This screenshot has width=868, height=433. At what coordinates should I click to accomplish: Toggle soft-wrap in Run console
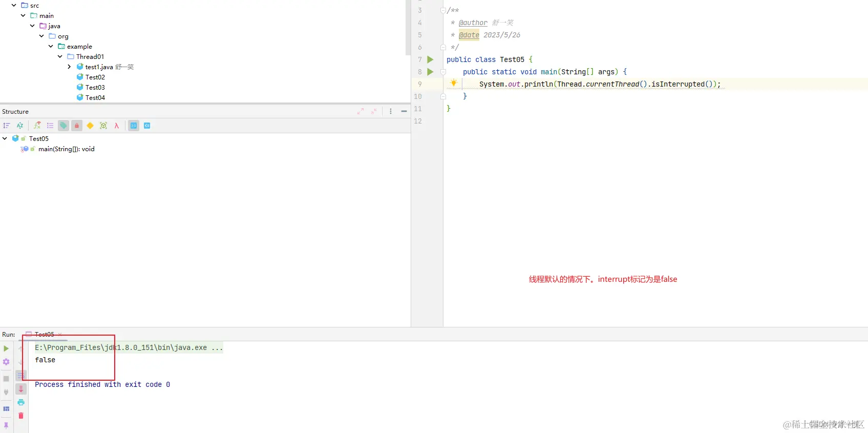click(20, 376)
